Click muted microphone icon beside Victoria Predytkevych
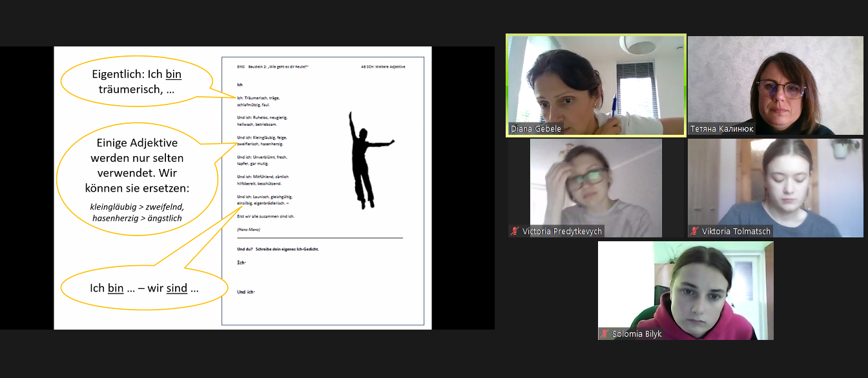 coord(515,231)
